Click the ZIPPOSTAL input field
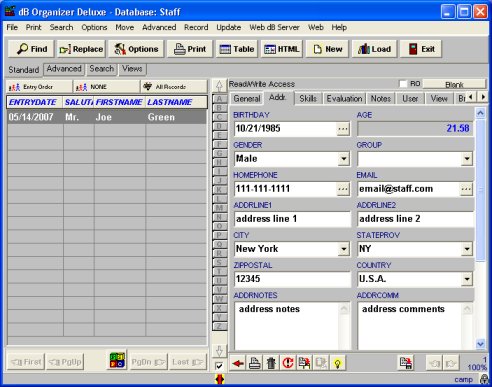 [x=292, y=279]
